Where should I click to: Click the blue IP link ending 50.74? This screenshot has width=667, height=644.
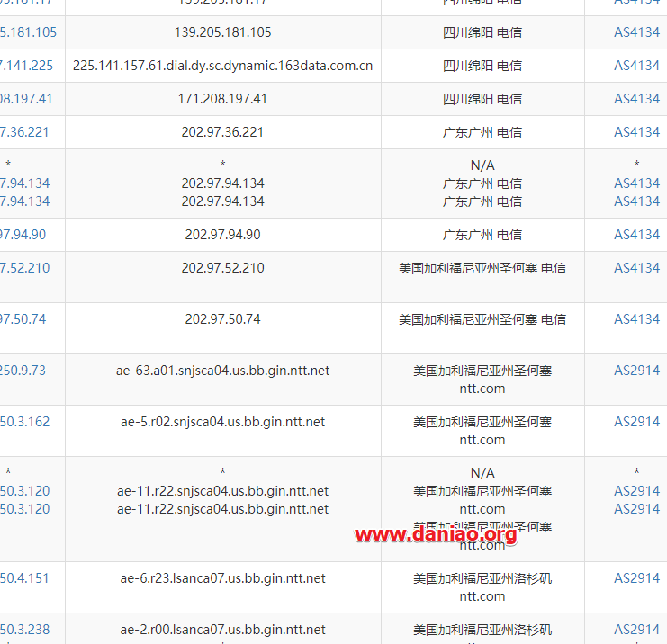23,319
